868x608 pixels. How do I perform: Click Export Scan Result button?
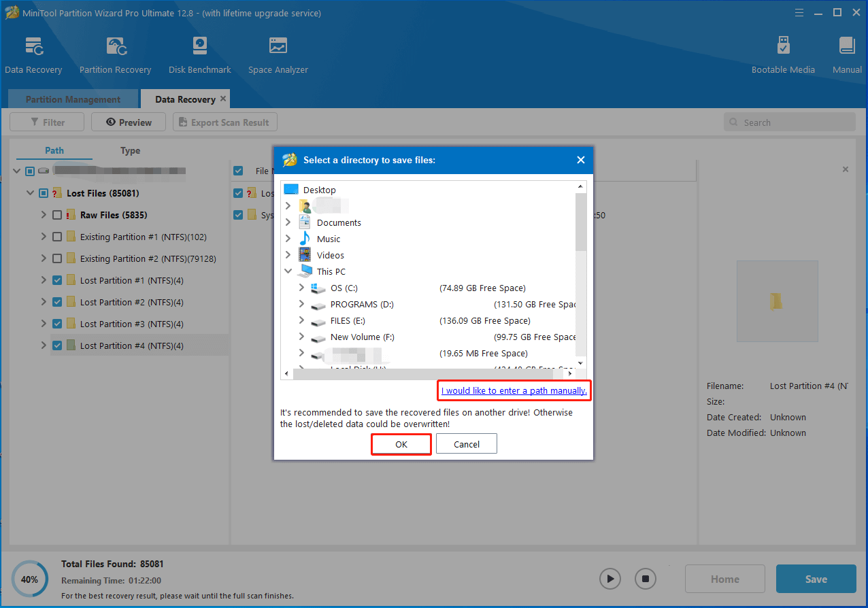click(225, 122)
